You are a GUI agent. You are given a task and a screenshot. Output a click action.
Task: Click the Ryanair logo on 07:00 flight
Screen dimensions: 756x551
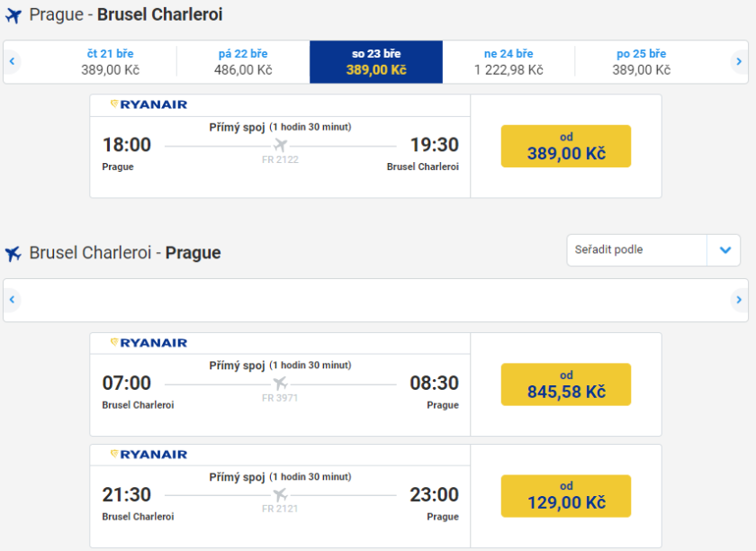[148, 343]
